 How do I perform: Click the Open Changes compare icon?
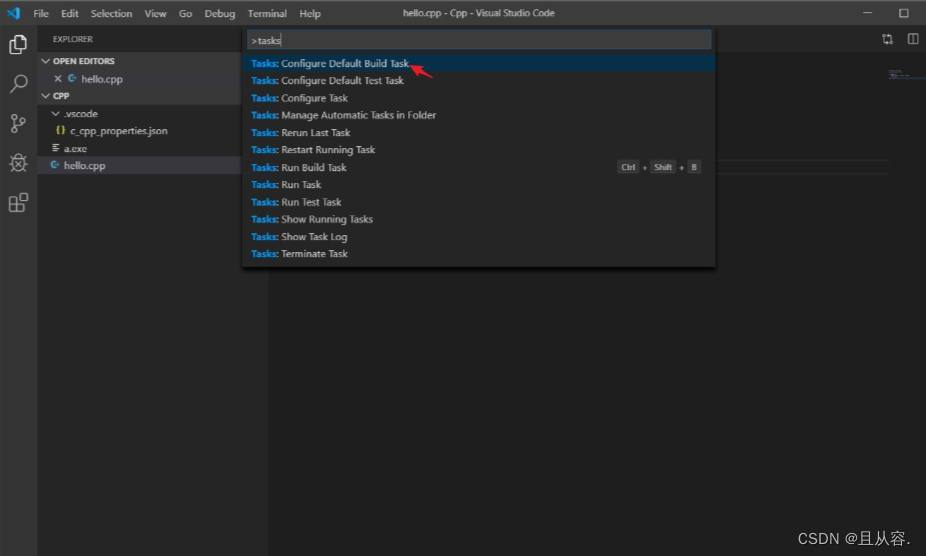pos(887,39)
